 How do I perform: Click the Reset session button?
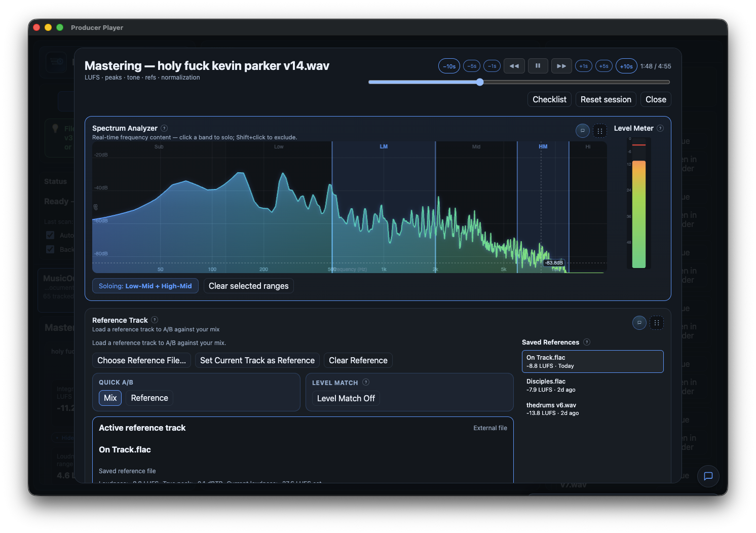[606, 99]
